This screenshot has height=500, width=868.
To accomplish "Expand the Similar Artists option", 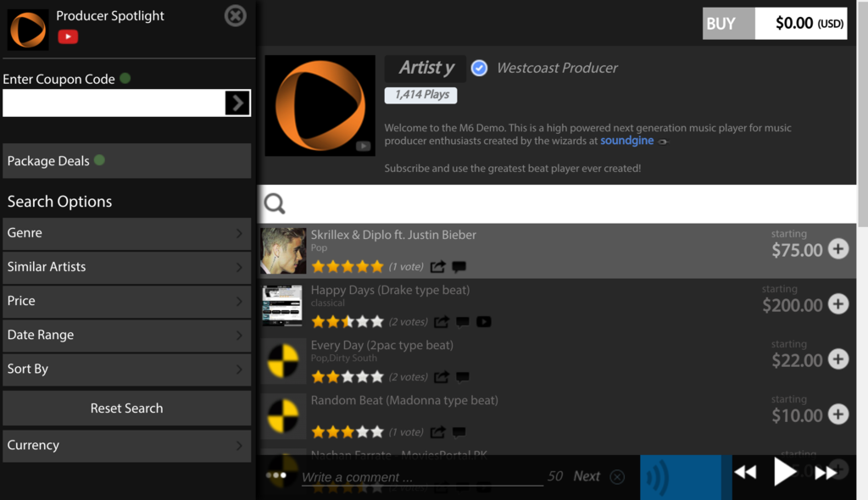I will 127,267.
